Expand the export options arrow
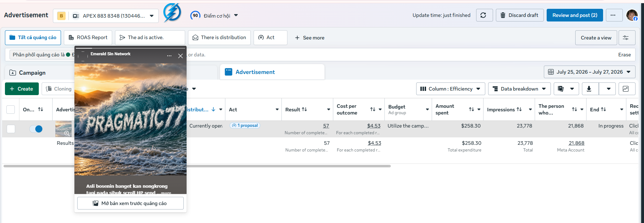The width and height of the screenshot is (644, 223). tap(608, 89)
